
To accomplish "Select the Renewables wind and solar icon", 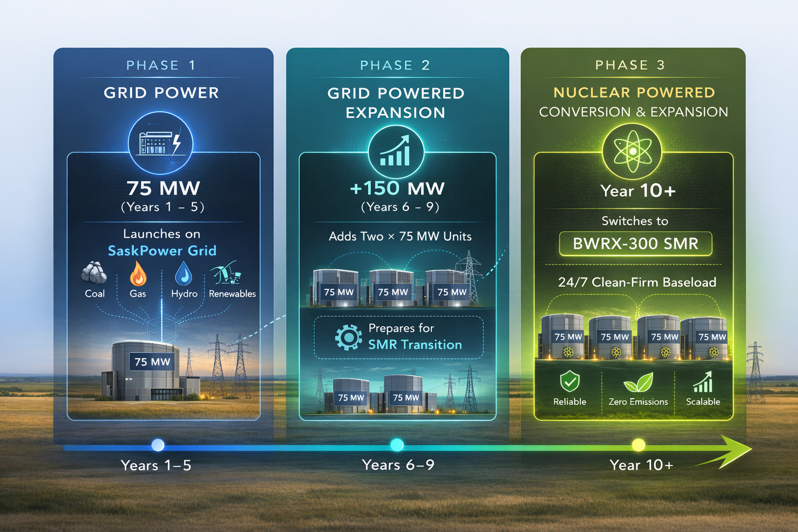I will [225, 273].
